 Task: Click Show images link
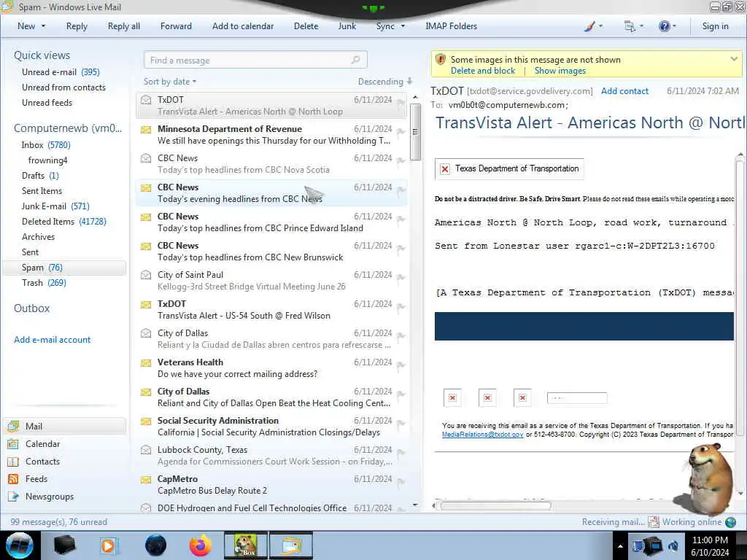[x=560, y=71]
